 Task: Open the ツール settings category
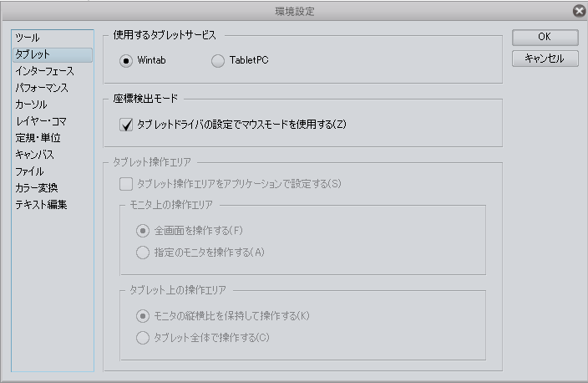[x=28, y=38]
